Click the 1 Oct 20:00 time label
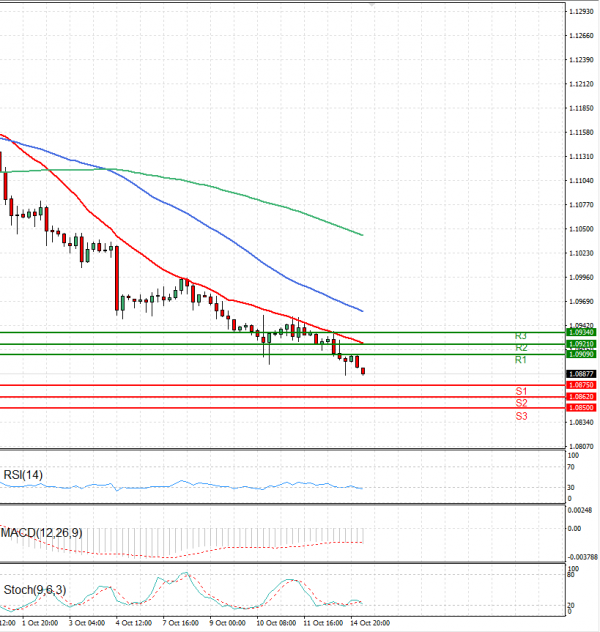Image resolution: width=600 pixels, height=632 pixels. (40, 623)
